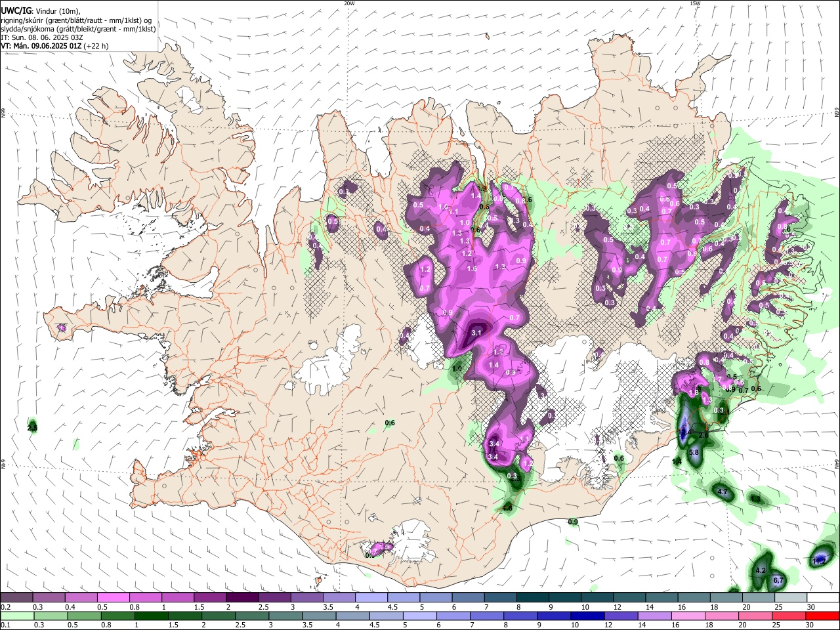Pick the darkest purple 2–2.5 upper legend swatch
The height and width of the screenshot is (630, 840).
(242, 598)
